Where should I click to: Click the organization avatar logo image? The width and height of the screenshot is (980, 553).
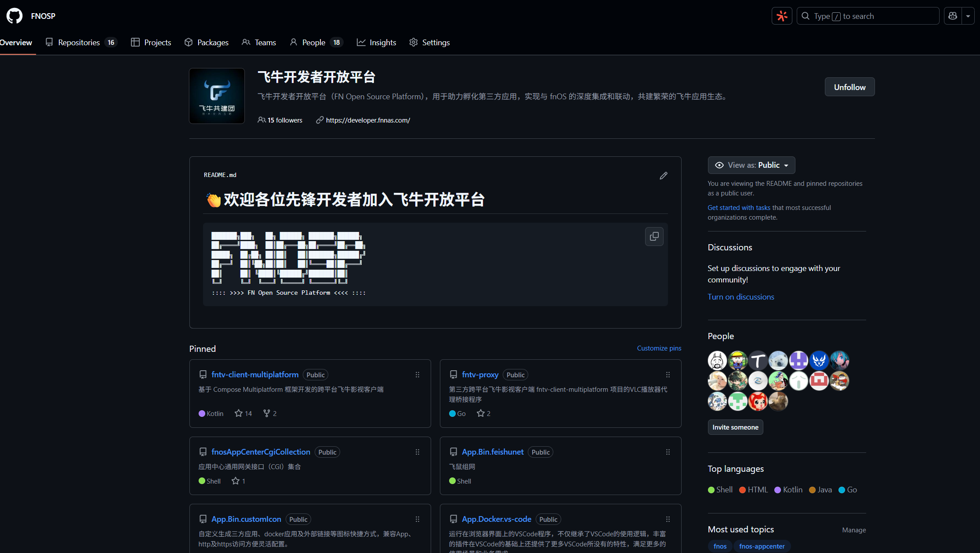217,96
